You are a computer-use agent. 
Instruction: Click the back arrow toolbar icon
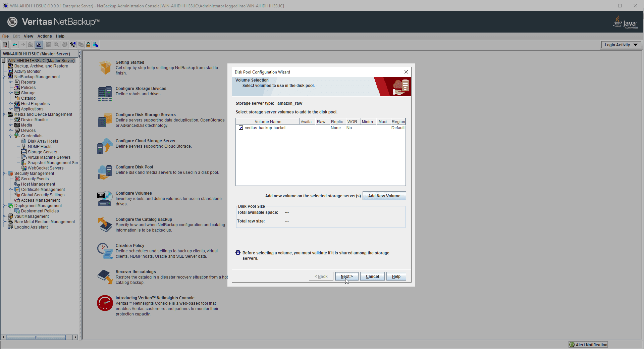point(14,45)
